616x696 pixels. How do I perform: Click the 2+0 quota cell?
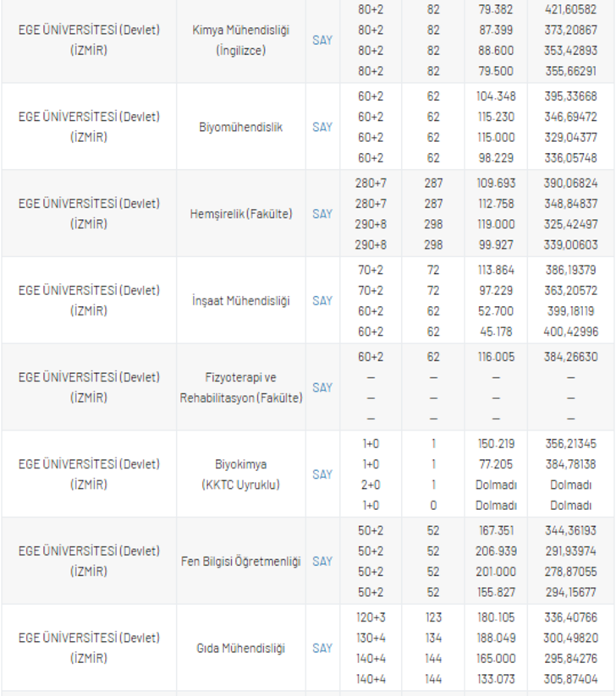(x=371, y=485)
